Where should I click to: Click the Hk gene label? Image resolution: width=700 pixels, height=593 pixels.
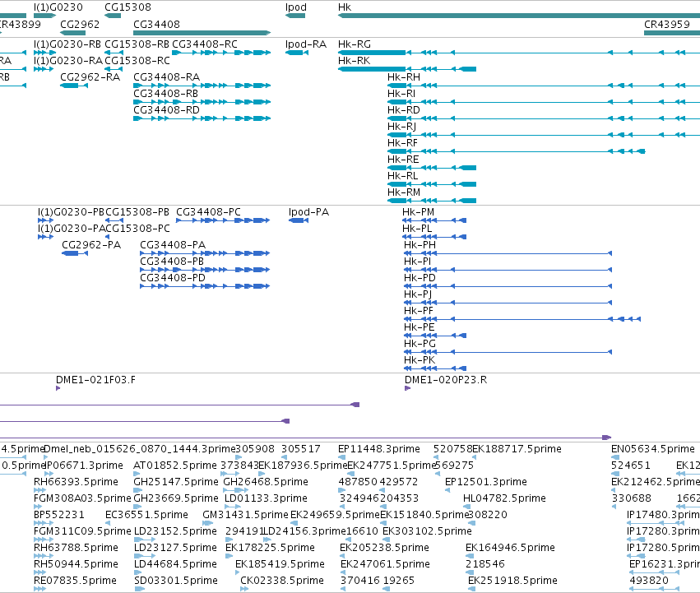pos(345,7)
